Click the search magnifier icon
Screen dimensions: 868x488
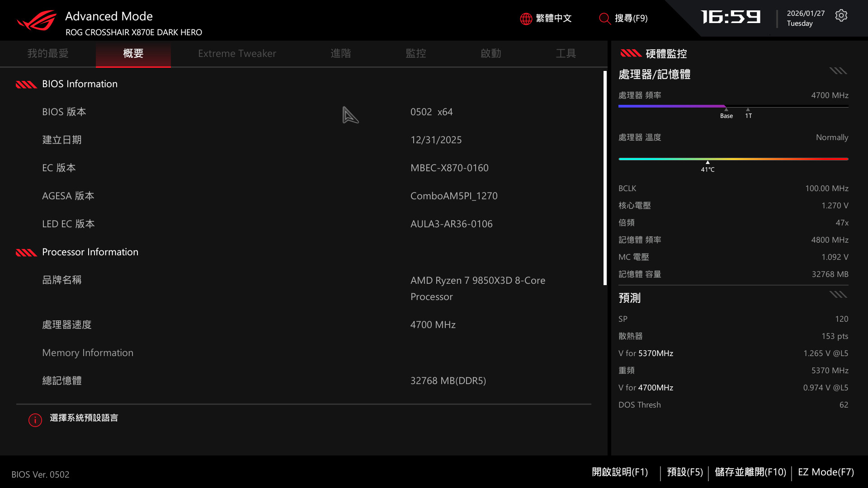pyautogui.click(x=604, y=19)
